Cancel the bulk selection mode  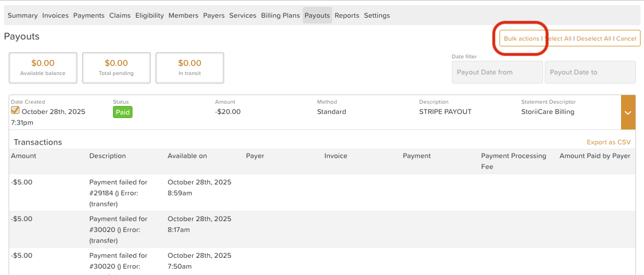[x=626, y=38]
